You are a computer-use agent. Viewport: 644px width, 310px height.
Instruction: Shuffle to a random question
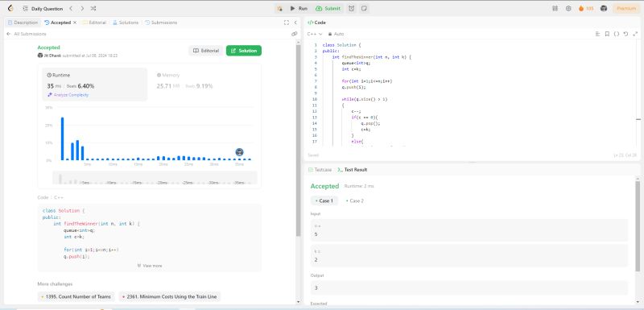[x=93, y=8]
